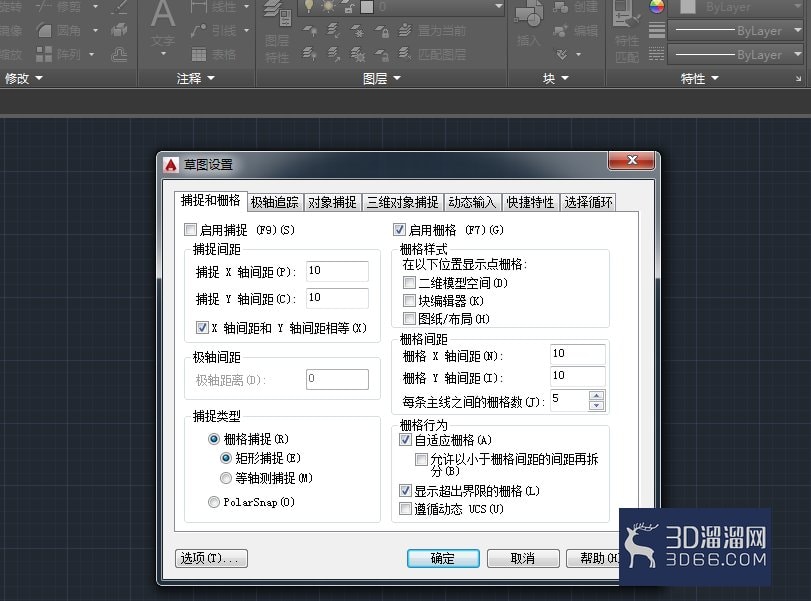
Task: Expand the 块 panel arrow
Action: (x=565, y=79)
